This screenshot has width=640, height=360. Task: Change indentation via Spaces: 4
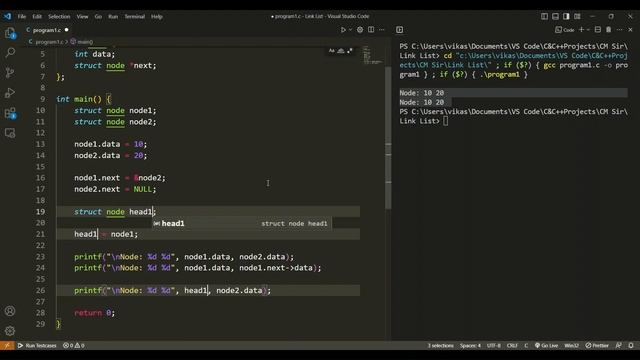tap(470, 345)
